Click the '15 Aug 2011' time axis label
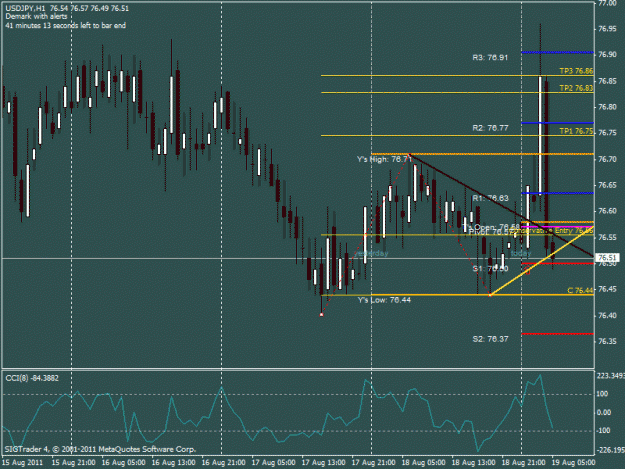The width and height of the screenshot is (625, 469). click(x=22, y=463)
